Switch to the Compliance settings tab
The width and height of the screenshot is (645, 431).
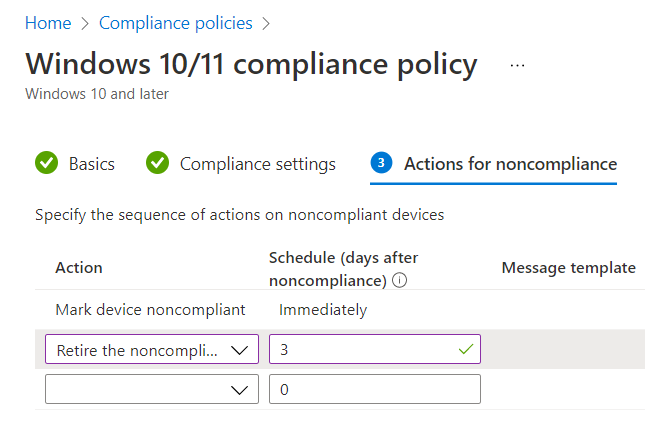(x=258, y=164)
